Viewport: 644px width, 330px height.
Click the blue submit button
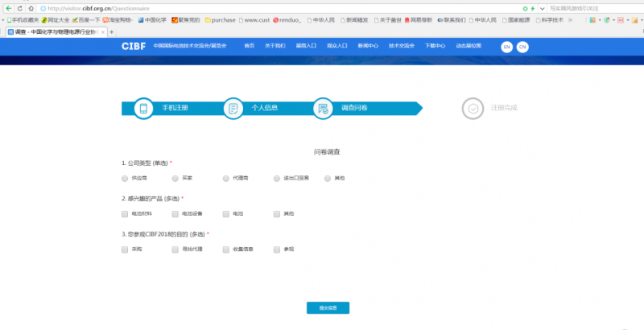pos(328,308)
